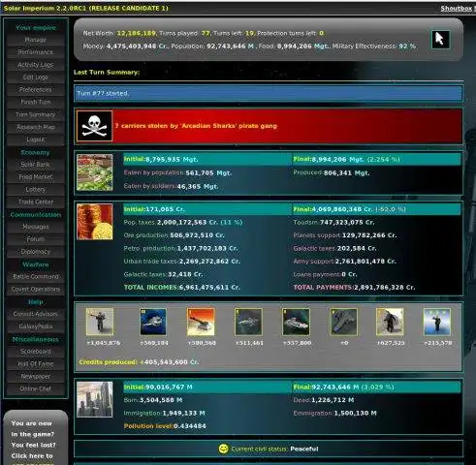Click Current civil status Peaceful text

tap(274, 449)
